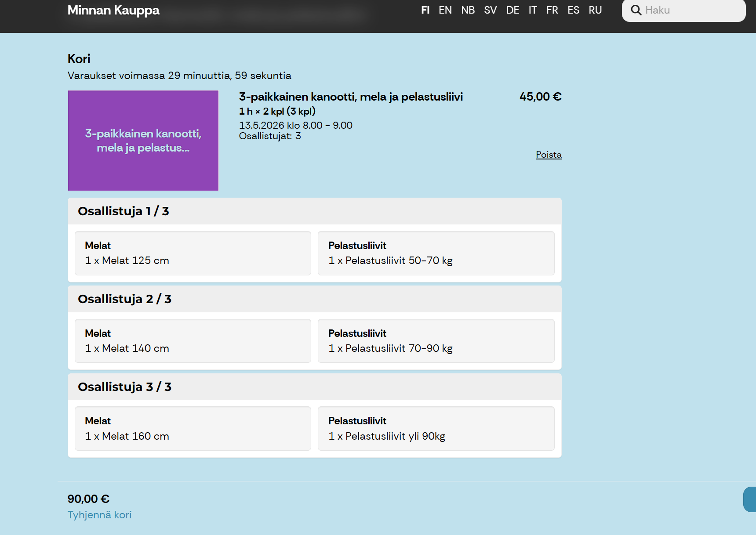Switch language to SV
The width and height of the screenshot is (756, 535).
pos(491,10)
